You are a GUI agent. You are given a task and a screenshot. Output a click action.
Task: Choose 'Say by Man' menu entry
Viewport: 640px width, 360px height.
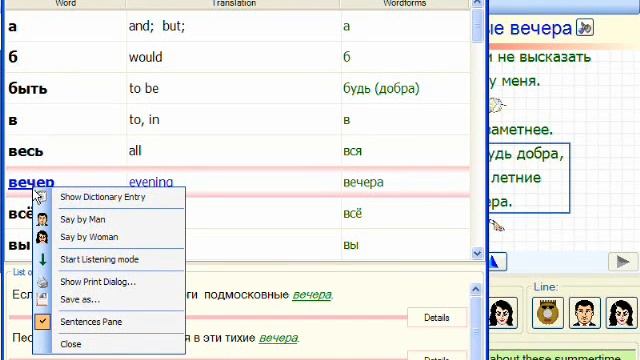point(83,220)
